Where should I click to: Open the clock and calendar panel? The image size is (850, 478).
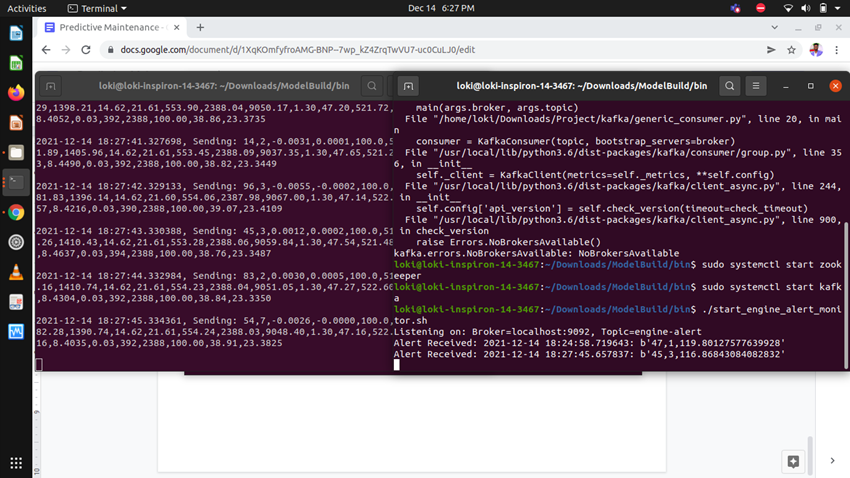pyautogui.click(x=441, y=8)
